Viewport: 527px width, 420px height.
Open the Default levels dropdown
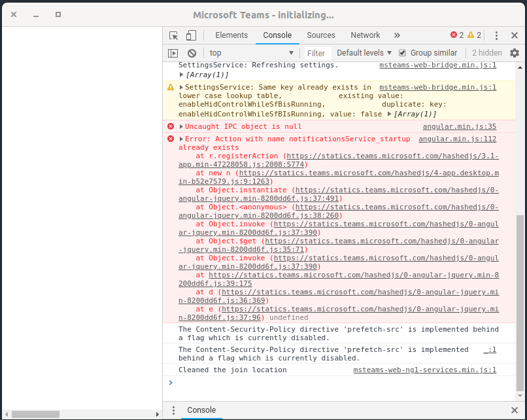[x=364, y=53]
